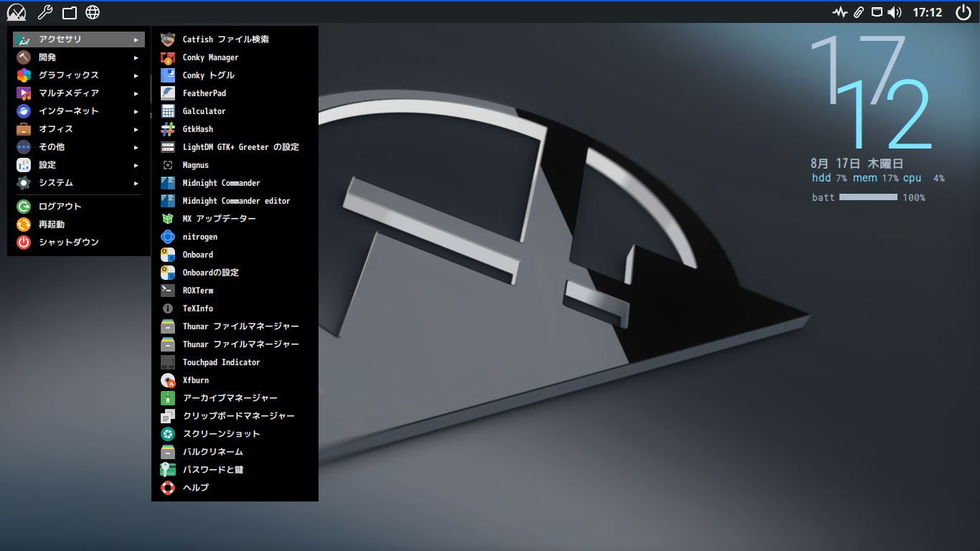Click the MX アップデーター box icon

click(168, 219)
